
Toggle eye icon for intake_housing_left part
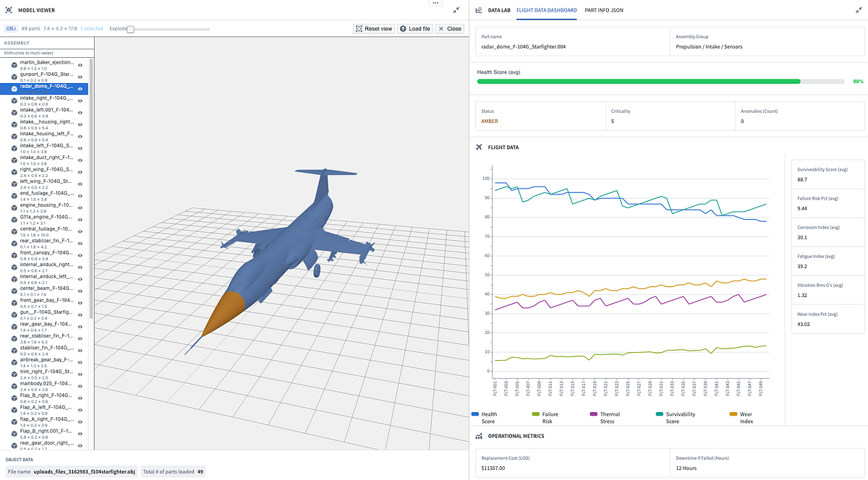coord(80,137)
